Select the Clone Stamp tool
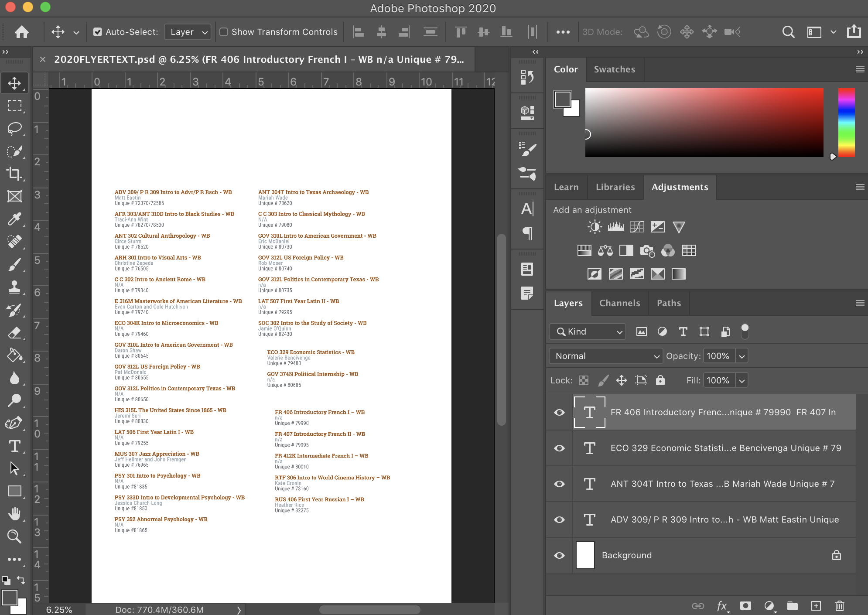 pos(14,287)
